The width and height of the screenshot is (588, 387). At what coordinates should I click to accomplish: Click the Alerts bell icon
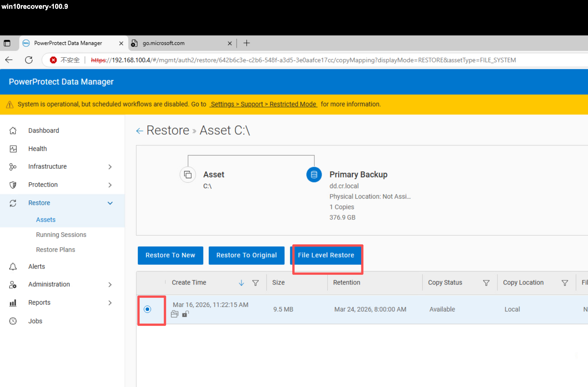tap(13, 267)
